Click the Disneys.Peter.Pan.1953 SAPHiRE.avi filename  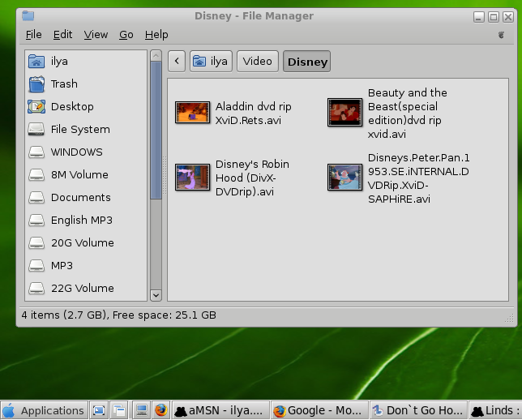pyautogui.click(x=418, y=178)
